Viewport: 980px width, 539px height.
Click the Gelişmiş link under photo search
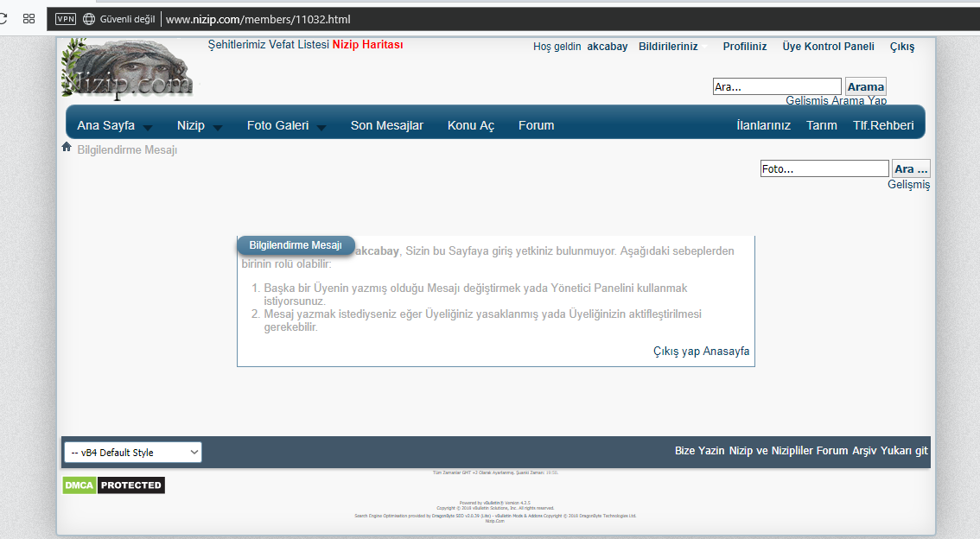tap(909, 184)
